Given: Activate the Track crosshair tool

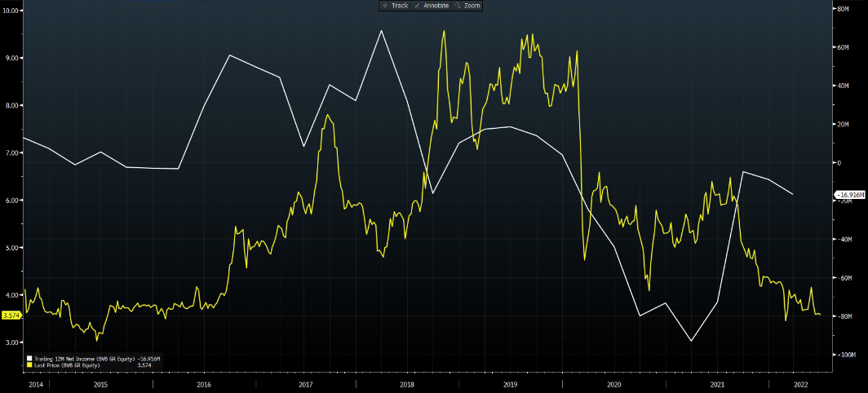Looking at the screenshot, I should pyautogui.click(x=395, y=6).
